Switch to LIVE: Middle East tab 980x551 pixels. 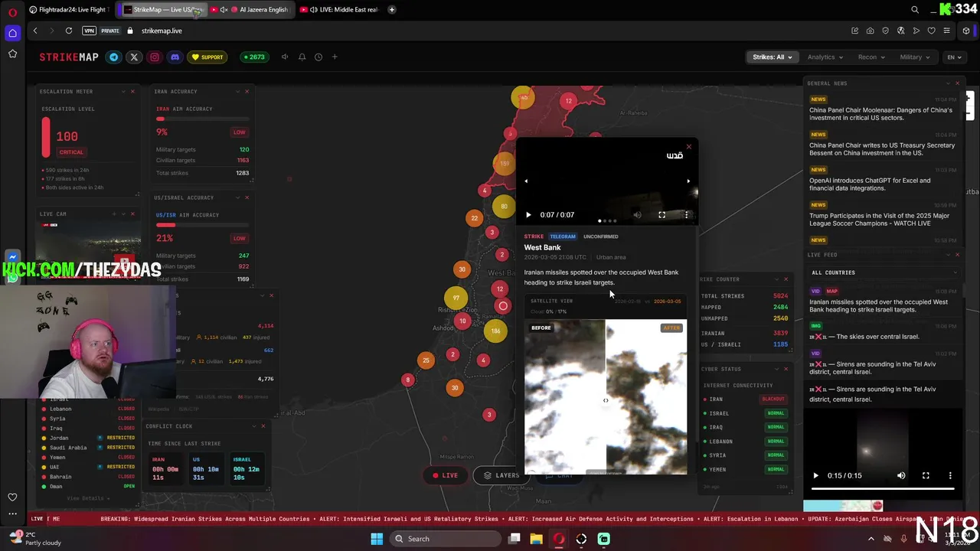(x=339, y=9)
